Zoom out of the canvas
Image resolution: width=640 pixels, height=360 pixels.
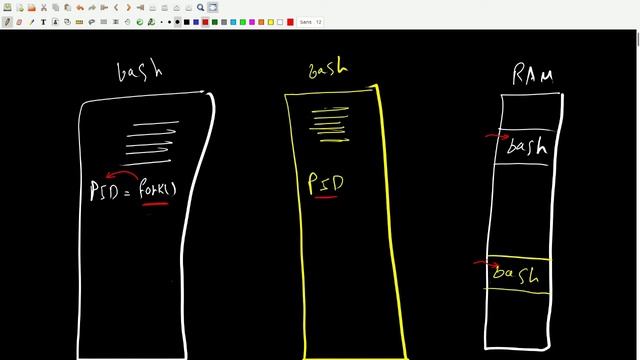click(x=153, y=7)
